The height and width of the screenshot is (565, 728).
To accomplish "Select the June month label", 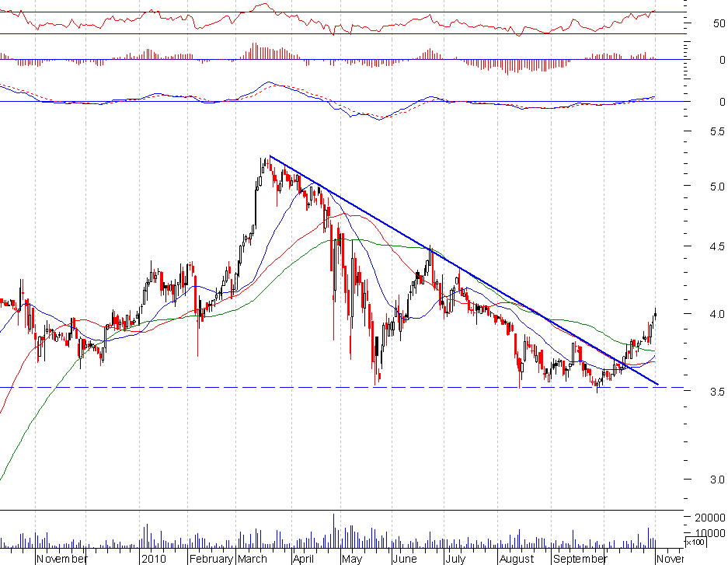I will click(405, 559).
